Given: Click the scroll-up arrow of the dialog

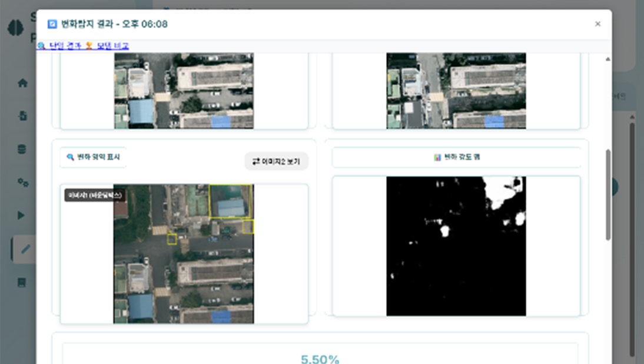Looking at the screenshot, I should [x=608, y=59].
